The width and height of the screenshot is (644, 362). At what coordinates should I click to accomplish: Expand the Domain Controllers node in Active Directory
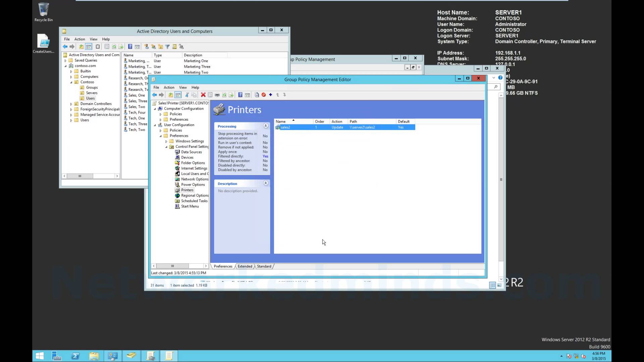pos(71,104)
